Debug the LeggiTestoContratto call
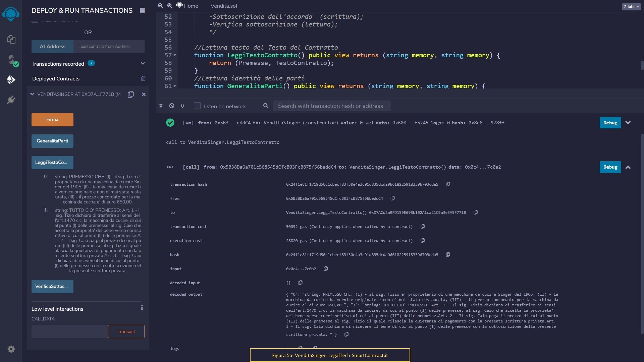Viewport: 644px width, 362px height. click(x=610, y=167)
